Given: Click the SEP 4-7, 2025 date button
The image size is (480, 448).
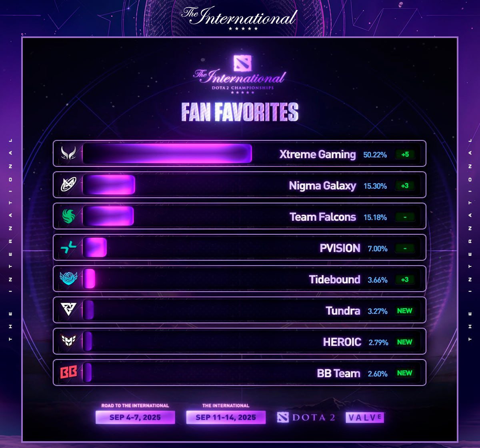Looking at the screenshot, I should pyautogui.click(x=135, y=417).
